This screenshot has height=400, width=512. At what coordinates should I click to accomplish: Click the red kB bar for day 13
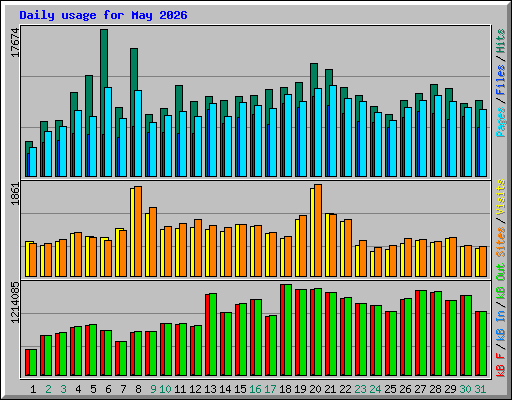tap(207, 335)
